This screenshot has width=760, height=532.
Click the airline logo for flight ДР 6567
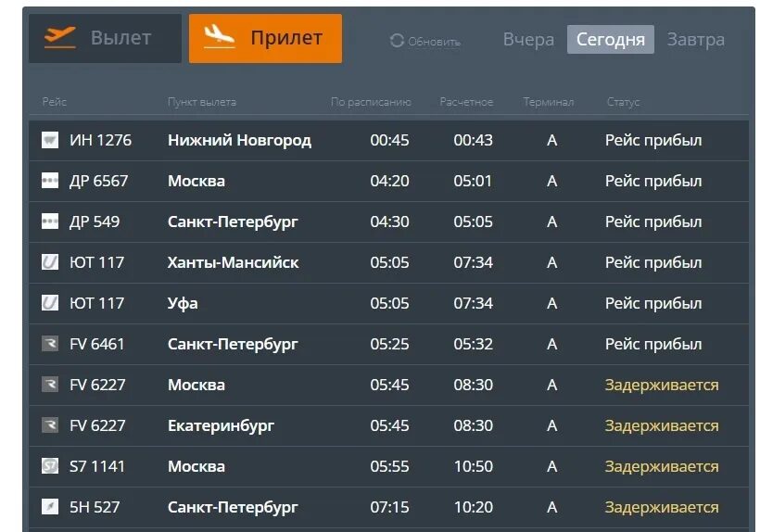[50, 182]
